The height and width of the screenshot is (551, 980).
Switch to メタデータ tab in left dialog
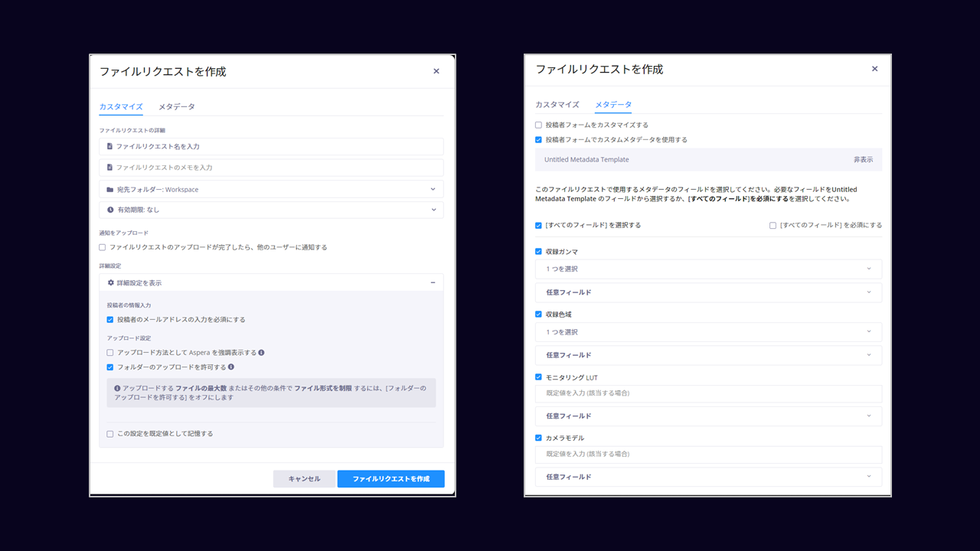tap(177, 106)
